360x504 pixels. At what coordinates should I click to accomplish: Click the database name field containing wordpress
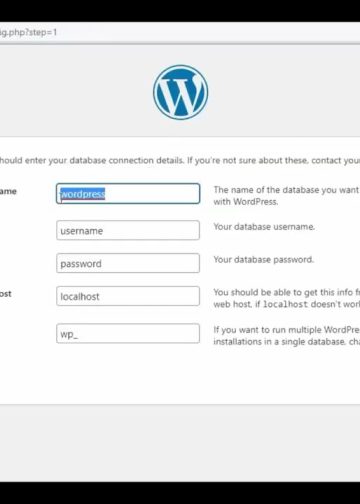128,193
